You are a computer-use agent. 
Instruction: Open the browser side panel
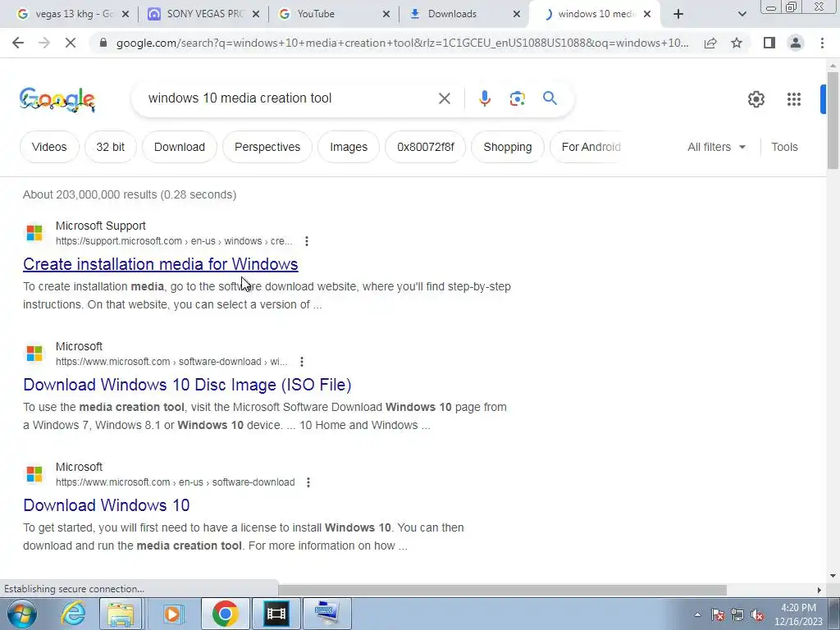(x=769, y=43)
